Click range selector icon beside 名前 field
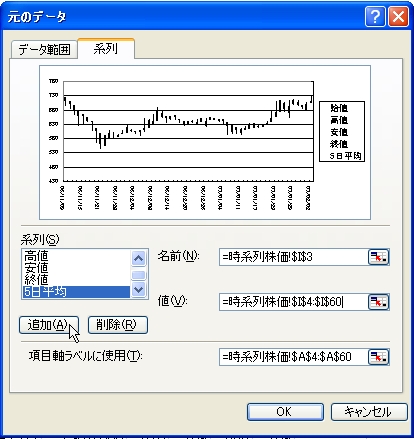Image resolution: width=414 pixels, height=439 pixels. point(378,257)
